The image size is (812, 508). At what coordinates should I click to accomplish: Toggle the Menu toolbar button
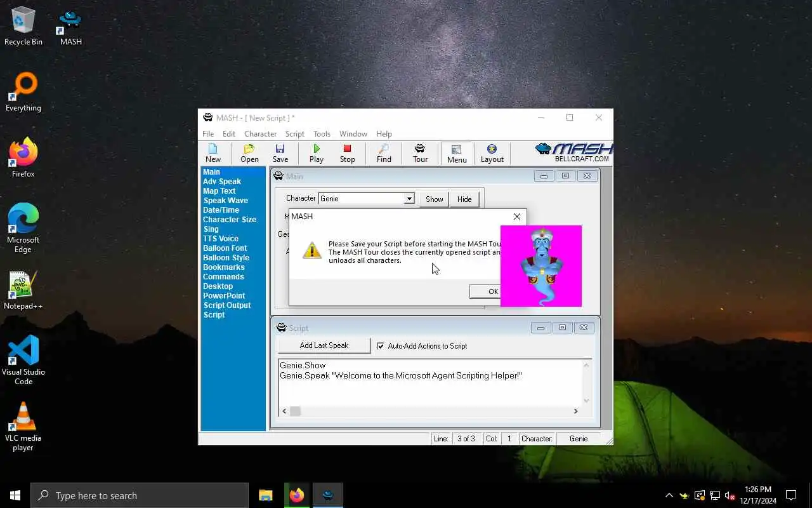point(457,153)
